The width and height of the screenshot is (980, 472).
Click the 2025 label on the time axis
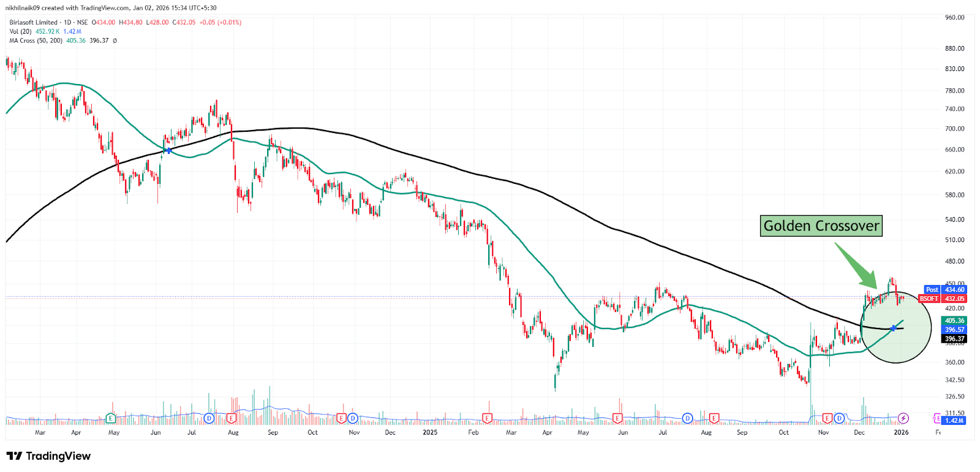pos(430,432)
